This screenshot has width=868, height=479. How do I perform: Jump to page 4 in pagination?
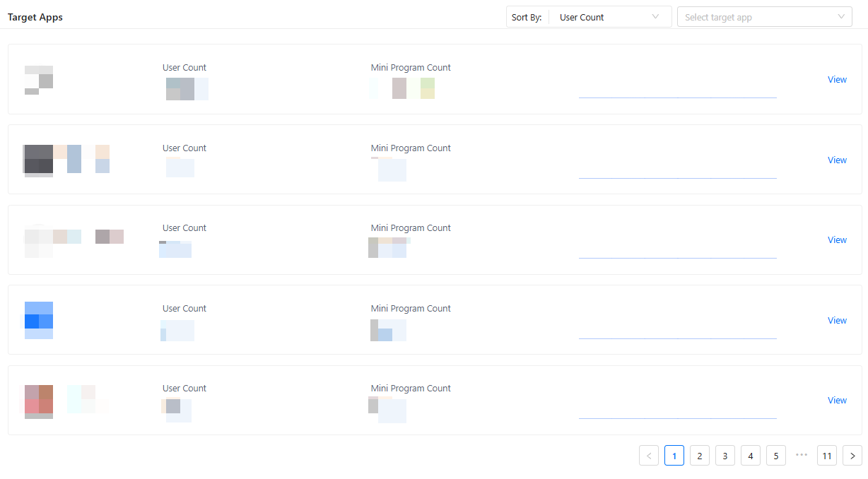[751, 456]
